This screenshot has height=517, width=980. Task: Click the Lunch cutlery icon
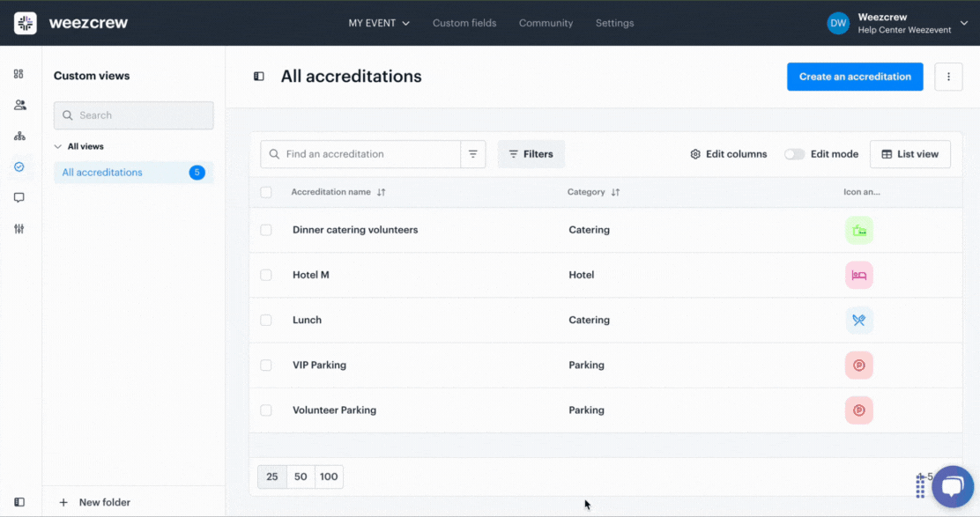tap(858, 321)
